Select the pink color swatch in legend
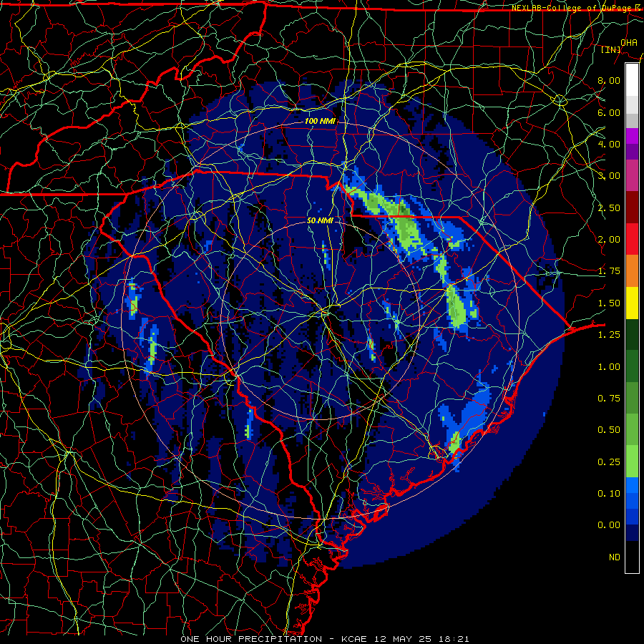The height and width of the screenshot is (644, 644). pyautogui.click(x=632, y=176)
